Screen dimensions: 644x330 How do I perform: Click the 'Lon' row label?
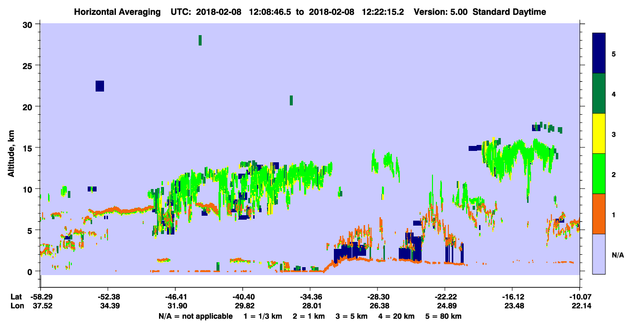click(x=17, y=306)
